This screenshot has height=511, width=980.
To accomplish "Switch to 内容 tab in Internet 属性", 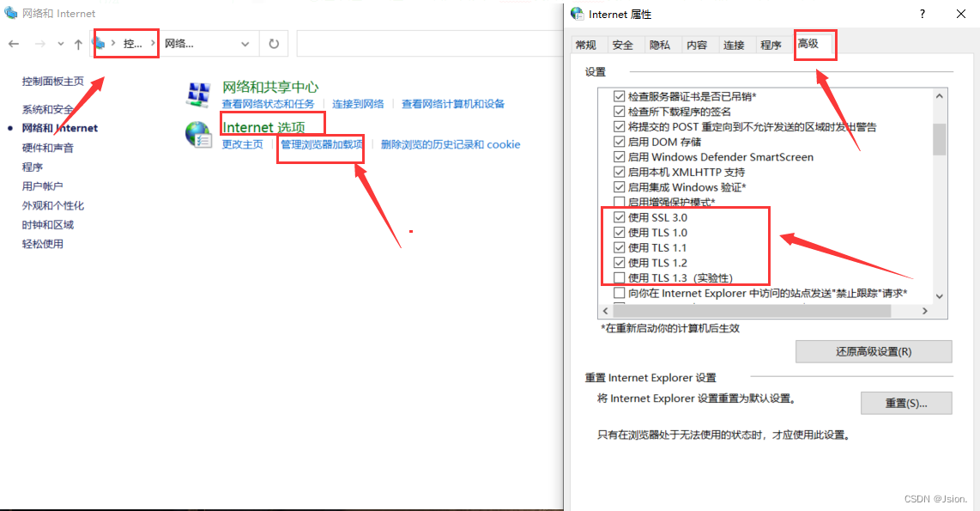I will click(x=697, y=45).
